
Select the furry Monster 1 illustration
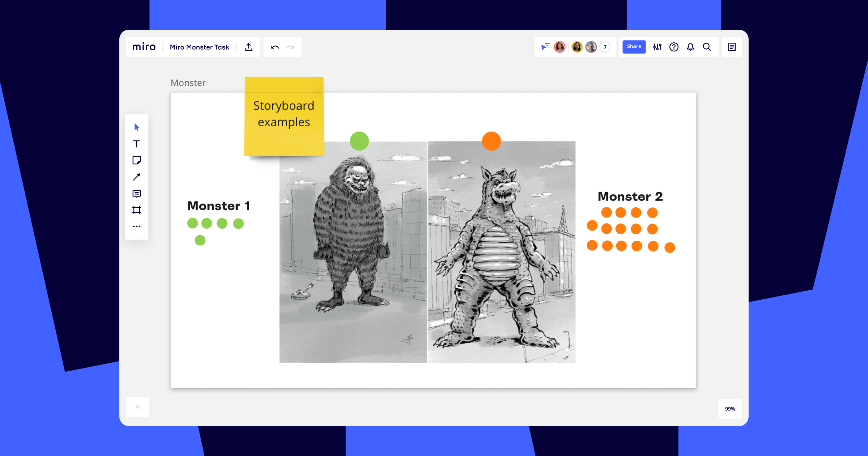point(353,252)
